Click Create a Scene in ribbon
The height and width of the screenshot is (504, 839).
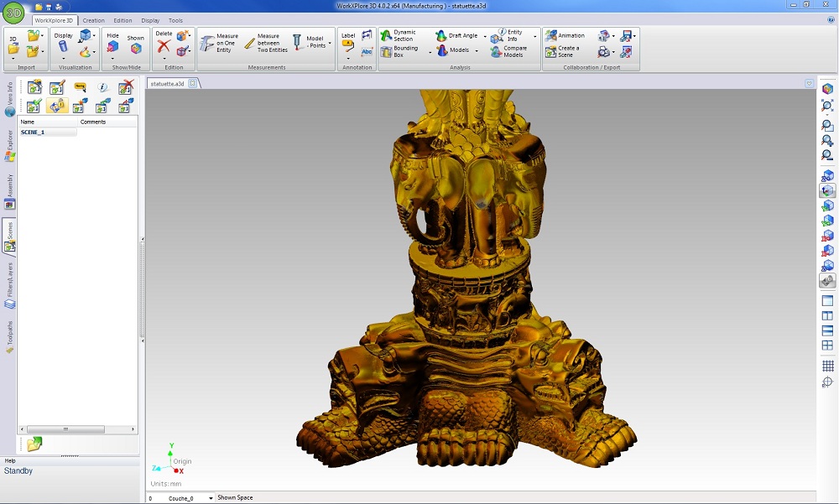click(562, 51)
